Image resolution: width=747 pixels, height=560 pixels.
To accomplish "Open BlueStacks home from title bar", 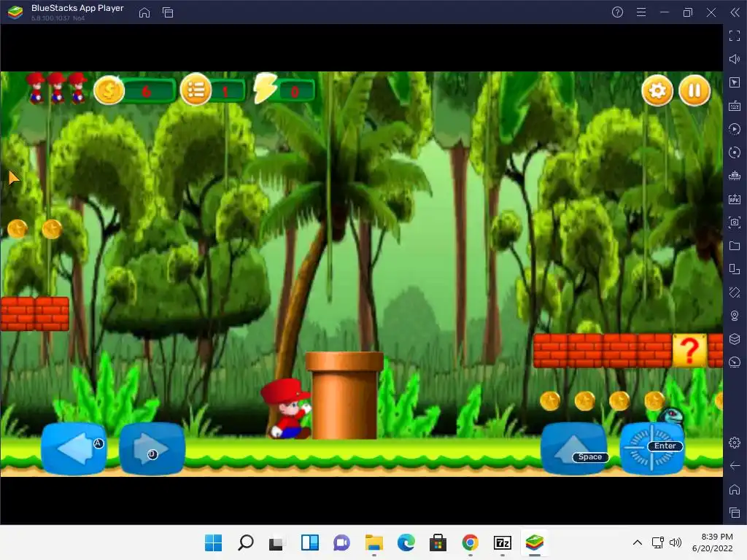I will 144,12.
